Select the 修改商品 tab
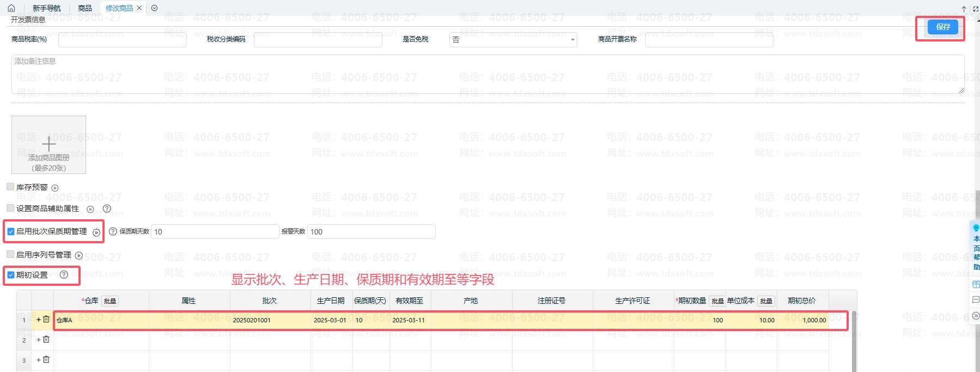The height and width of the screenshot is (372, 980). 119,8
